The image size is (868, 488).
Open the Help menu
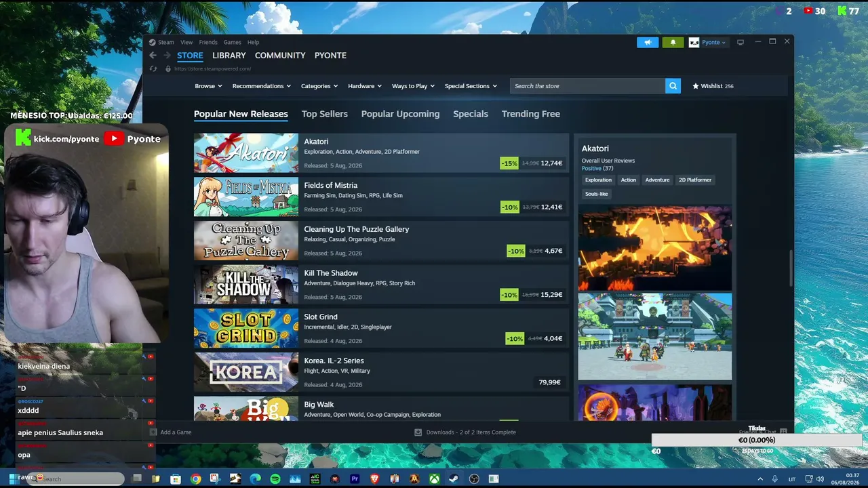click(x=253, y=42)
